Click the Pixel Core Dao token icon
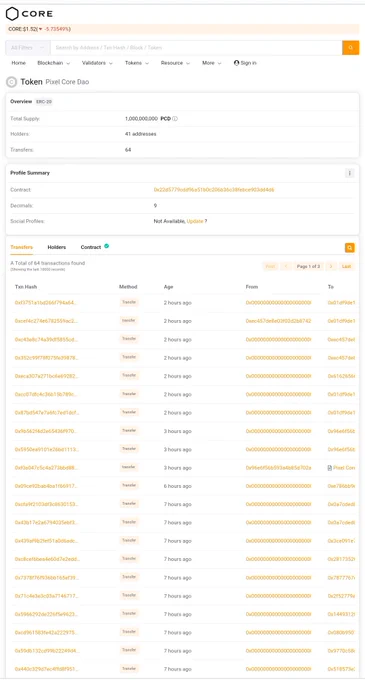Screen dimensions: 365x680 tap(11, 82)
